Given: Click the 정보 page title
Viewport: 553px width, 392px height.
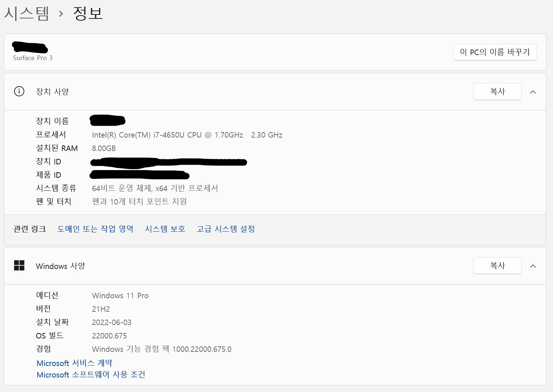Looking at the screenshot, I should pos(88,13).
